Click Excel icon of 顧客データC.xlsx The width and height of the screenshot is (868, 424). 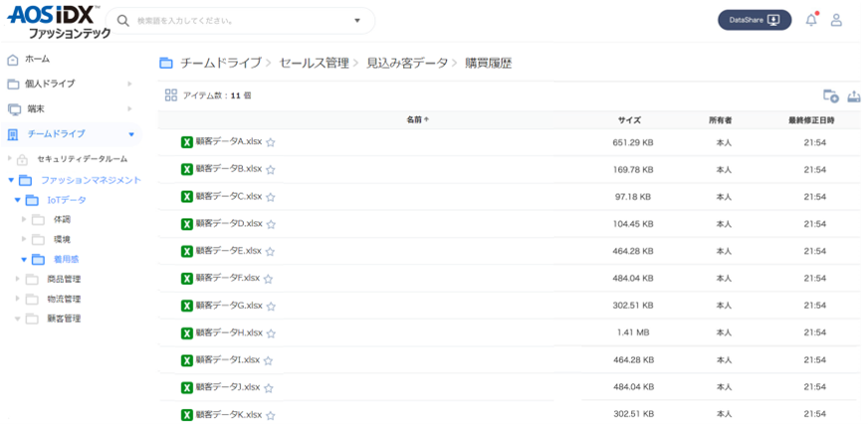[x=187, y=196]
